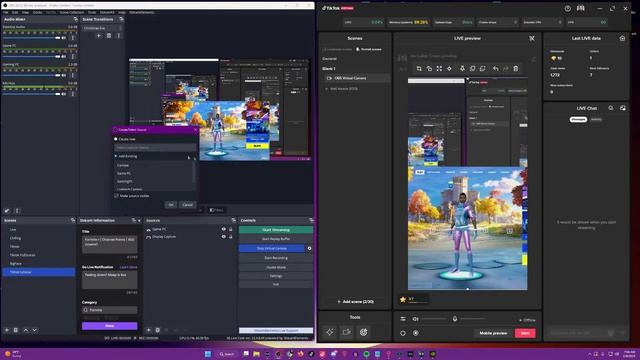Click Stop Virtual Camera button
Image resolution: width=640 pixels, height=360 pixels.
272,248
